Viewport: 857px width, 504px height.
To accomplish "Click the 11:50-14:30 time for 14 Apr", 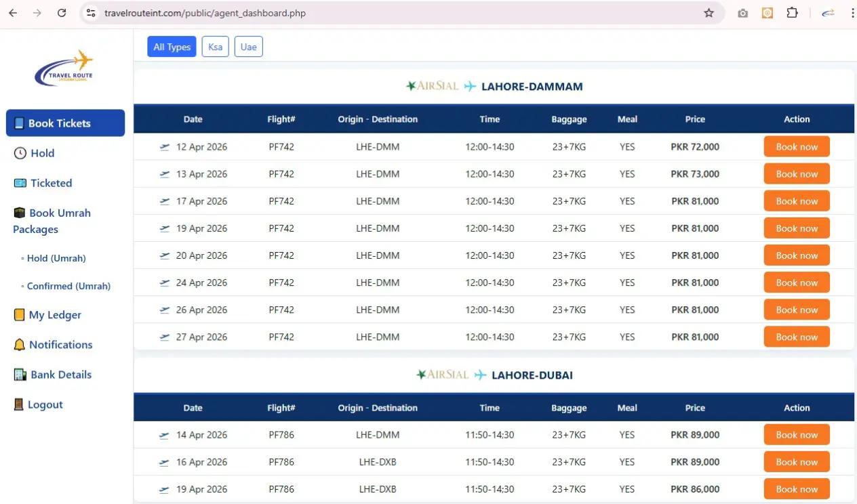I will click(x=490, y=435).
